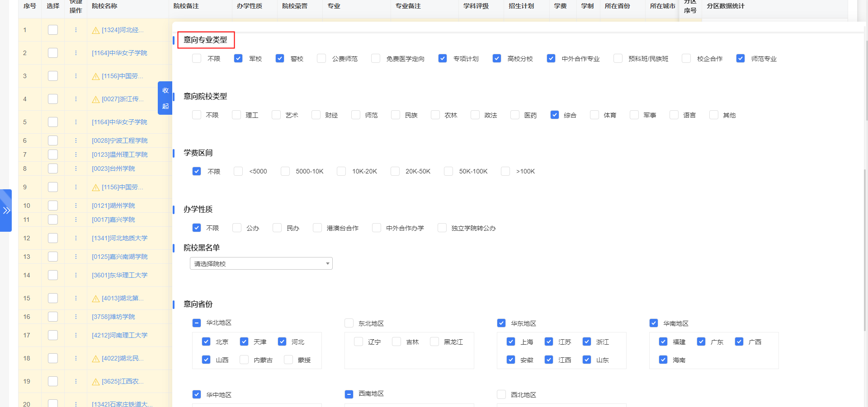Open quick operation menu for [3758]潍坊学院
This screenshot has width=868, height=407.
(76, 317)
